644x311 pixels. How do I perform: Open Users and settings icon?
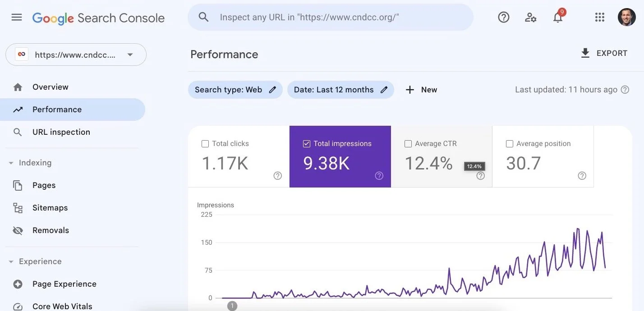click(530, 18)
